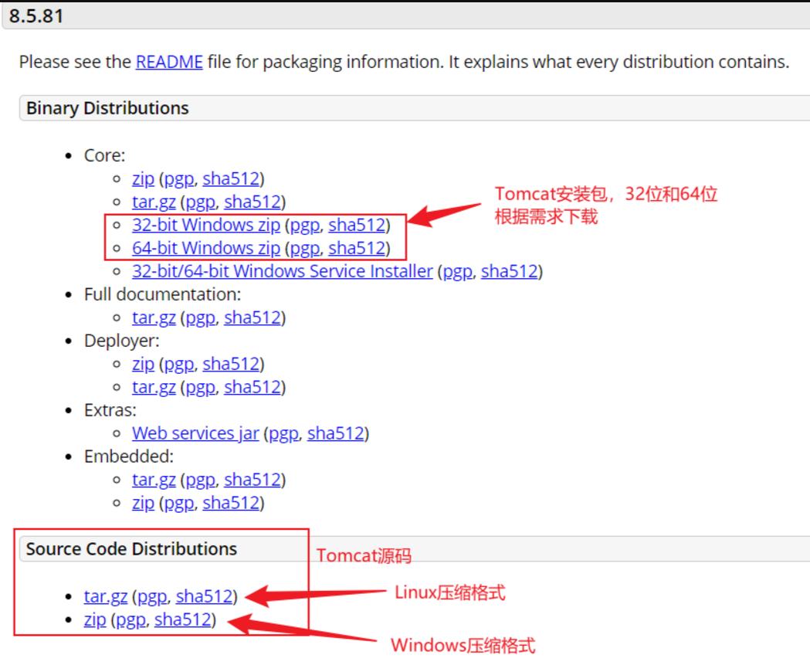Download the Embedded zip
810x672 pixels.
pyautogui.click(x=143, y=504)
